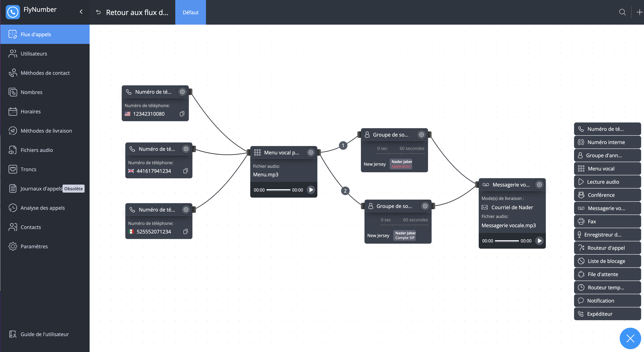Screen dimensions: 644x352
Task: Open settings of ring group with Compte SIP
Action: (425, 206)
